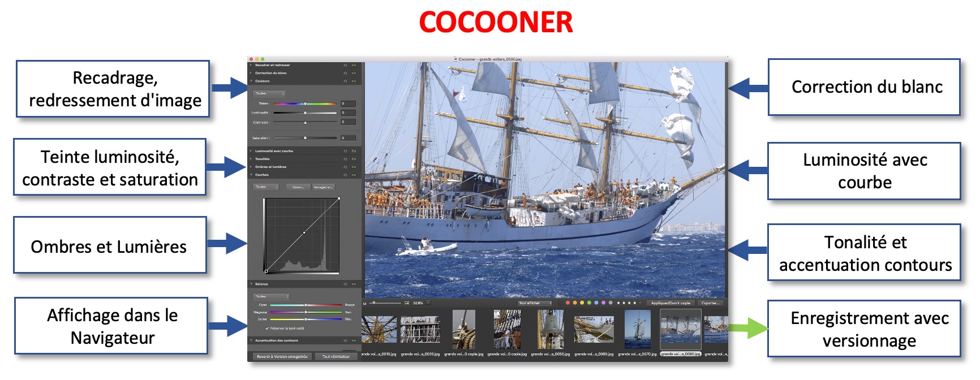Image resolution: width=980 pixels, height=380 pixels.
Task: Open the Toutes dropdown in Balance
Action: 271,296
